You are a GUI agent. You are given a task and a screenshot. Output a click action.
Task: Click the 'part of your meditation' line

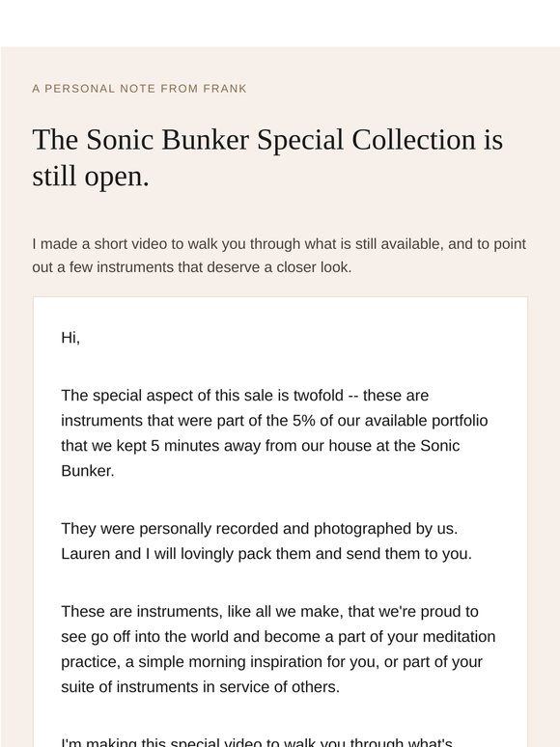pyautogui.click(x=278, y=636)
